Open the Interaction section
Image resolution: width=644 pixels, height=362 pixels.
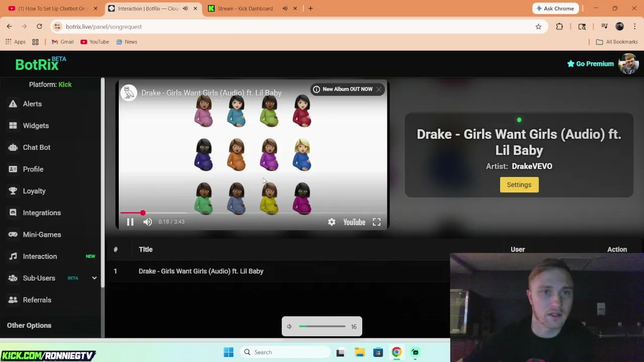click(x=40, y=256)
